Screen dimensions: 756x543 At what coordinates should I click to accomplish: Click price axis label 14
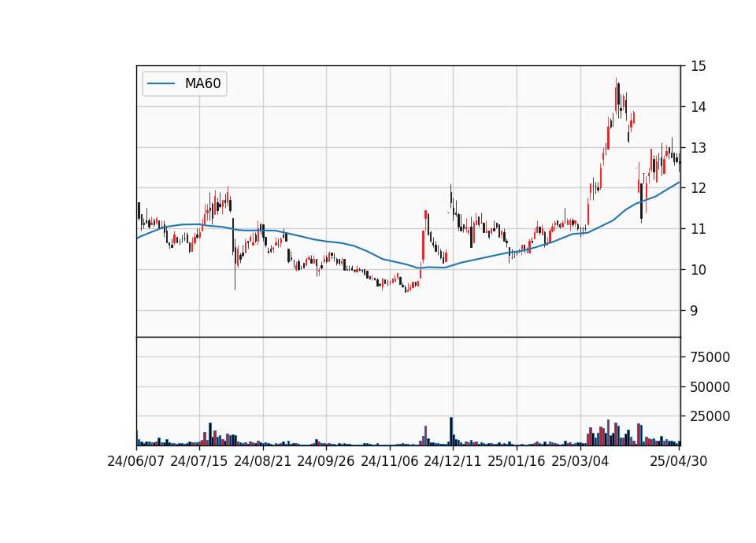tap(699, 107)
